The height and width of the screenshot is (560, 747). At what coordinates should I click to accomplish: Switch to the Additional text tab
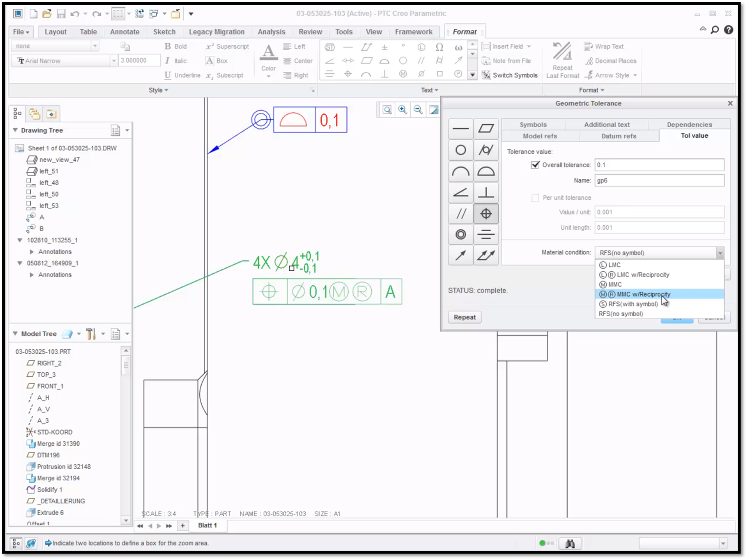point(607,125)
